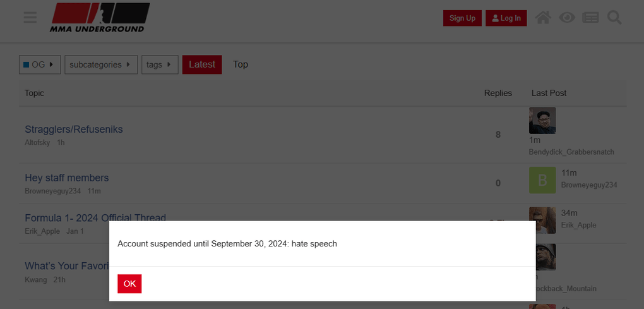
Task: Click the green B avatar
Action: 542,180
